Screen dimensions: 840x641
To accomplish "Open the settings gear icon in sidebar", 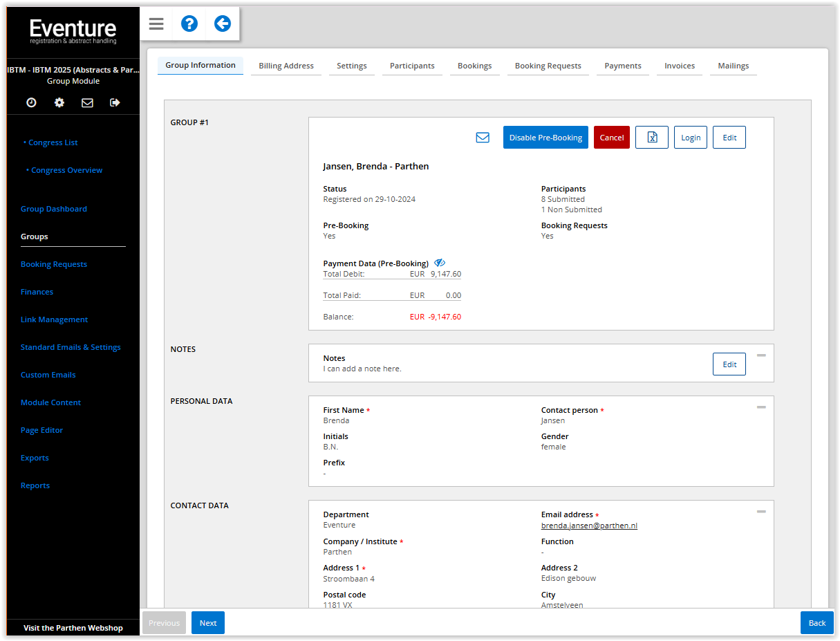I will tap(59, 102).
